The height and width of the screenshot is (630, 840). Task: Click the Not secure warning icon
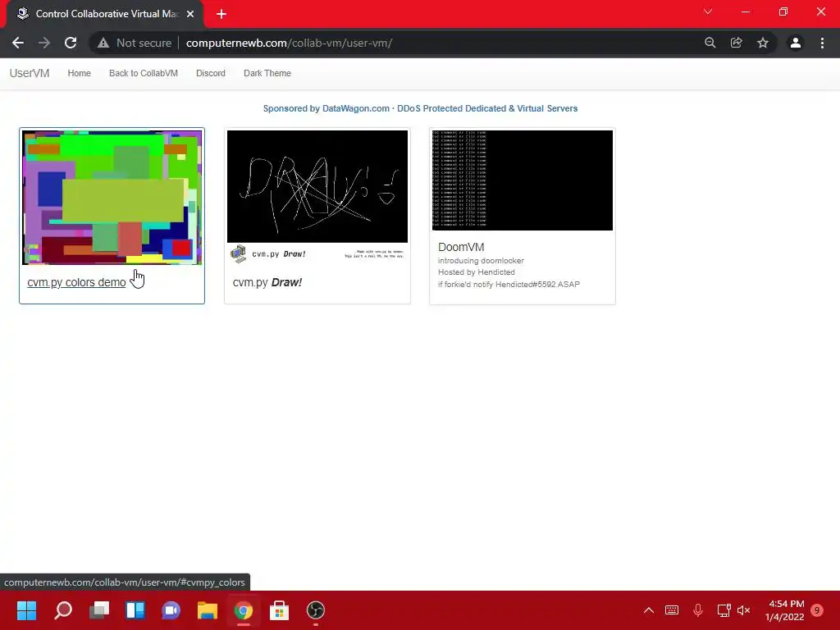[103, 43]
